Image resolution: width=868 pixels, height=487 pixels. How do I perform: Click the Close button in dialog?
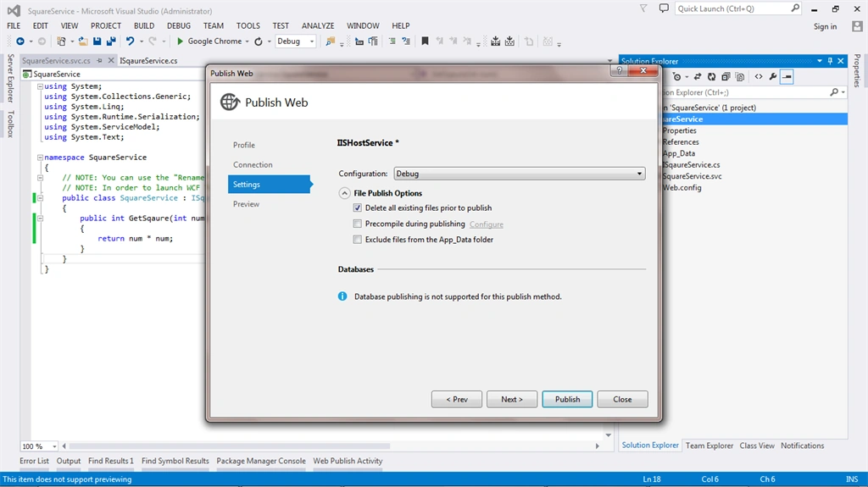tap(622, 400)
